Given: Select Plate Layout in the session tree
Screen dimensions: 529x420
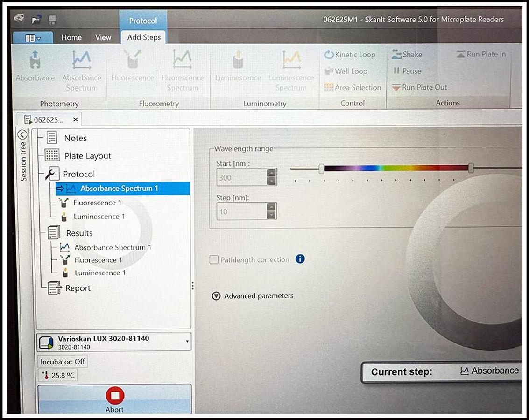Looking at the screenshot, I should 87,156.
